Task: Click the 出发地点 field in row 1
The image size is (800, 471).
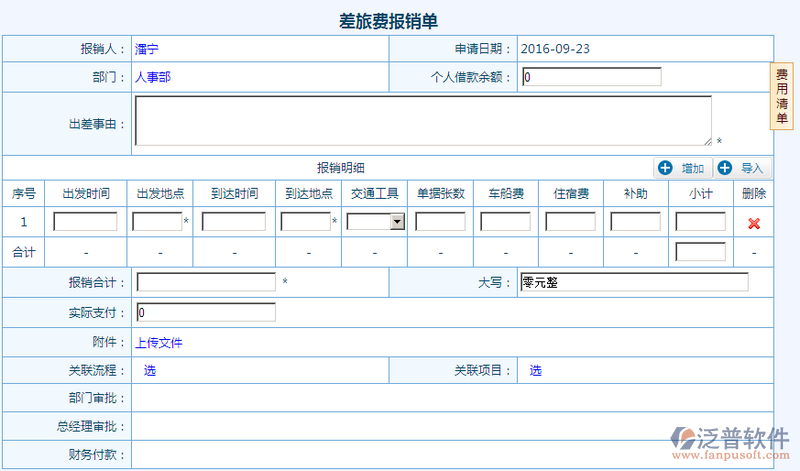Action: click(157, 221)
